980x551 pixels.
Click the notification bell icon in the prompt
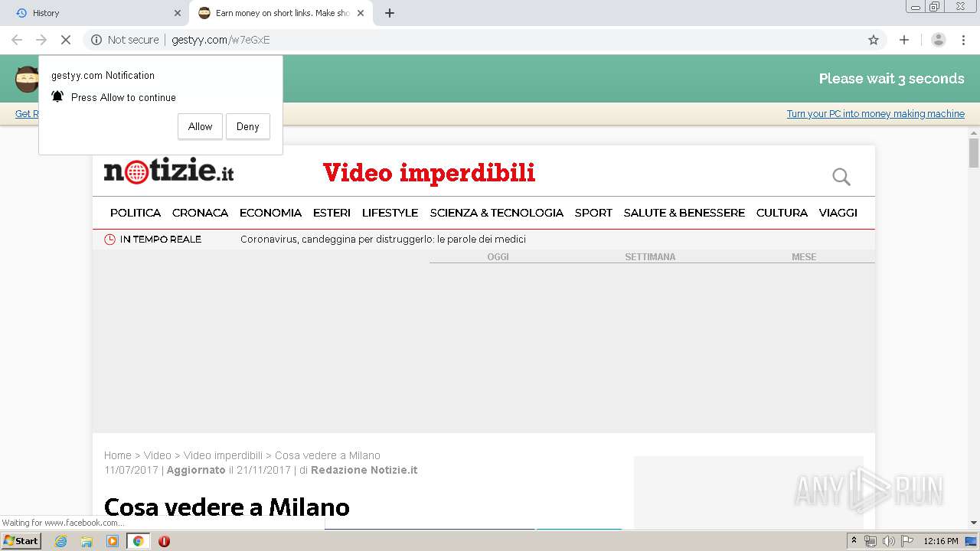[x=57, y=96]
